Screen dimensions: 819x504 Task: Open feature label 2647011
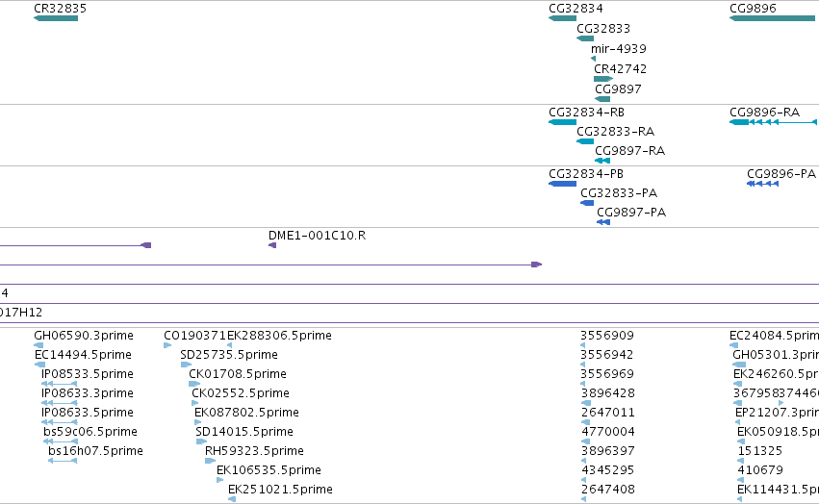[x=608, y=412]
